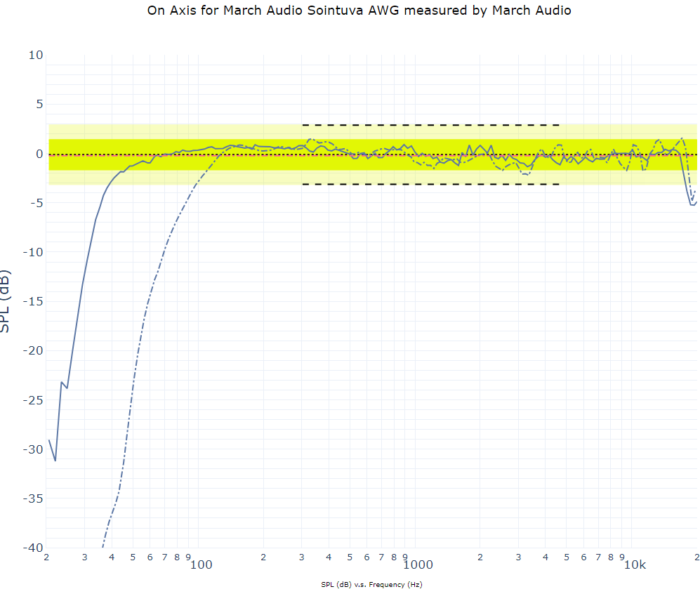Click the dash-dot blue curve near -35 dB
Screen dimensions: 700x601
[119, 493]
